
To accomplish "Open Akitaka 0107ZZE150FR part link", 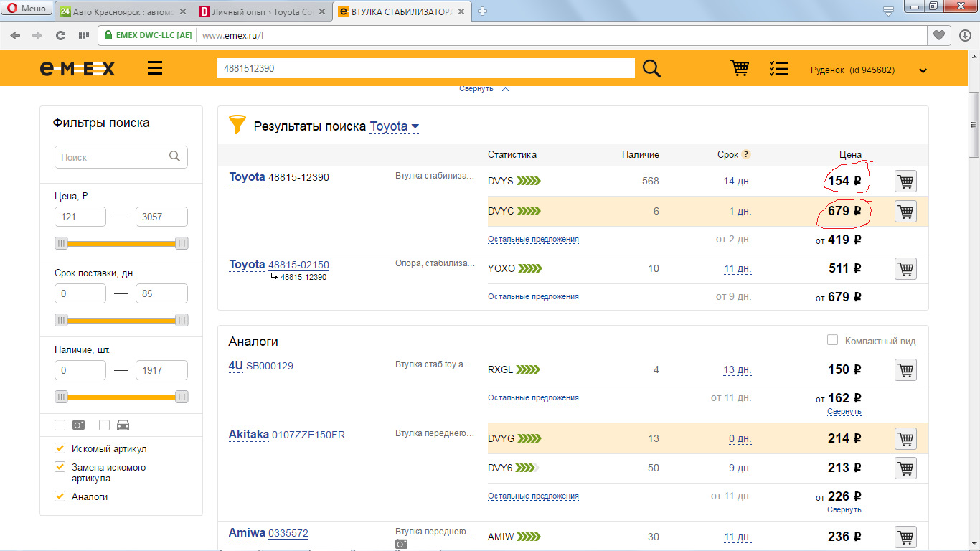I will [x=308, y=435].
